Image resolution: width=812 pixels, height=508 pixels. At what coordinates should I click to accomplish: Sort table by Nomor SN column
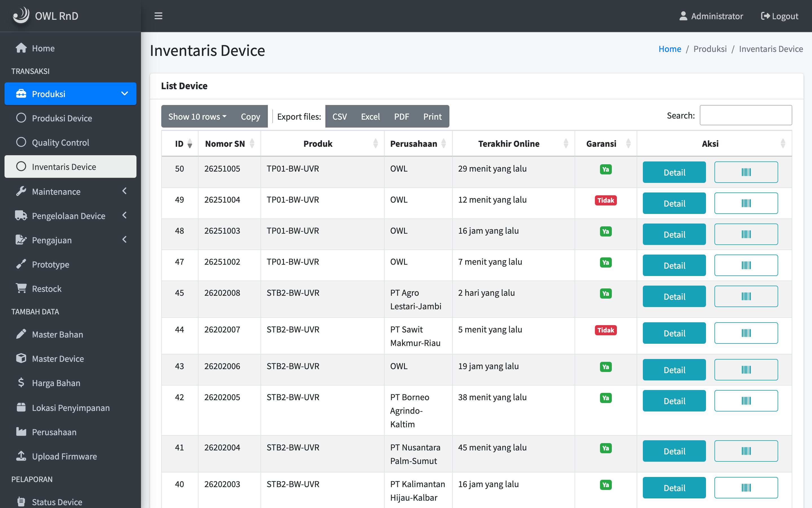[x=230, y=143]
